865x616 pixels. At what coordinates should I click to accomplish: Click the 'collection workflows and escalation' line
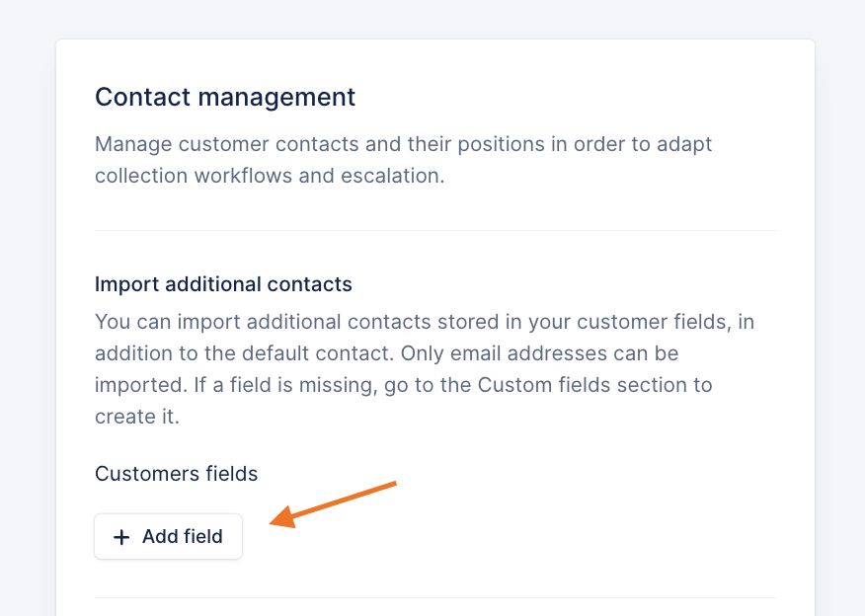[269, 175]
